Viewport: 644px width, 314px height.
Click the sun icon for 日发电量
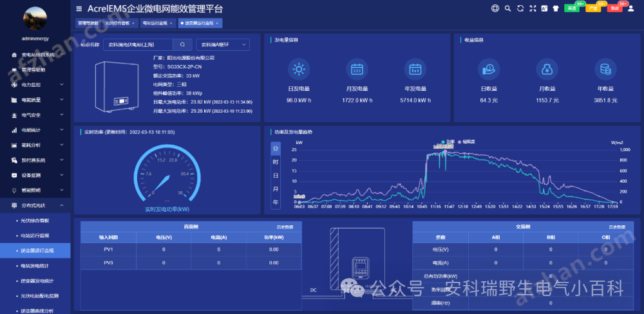pos(299,69)
